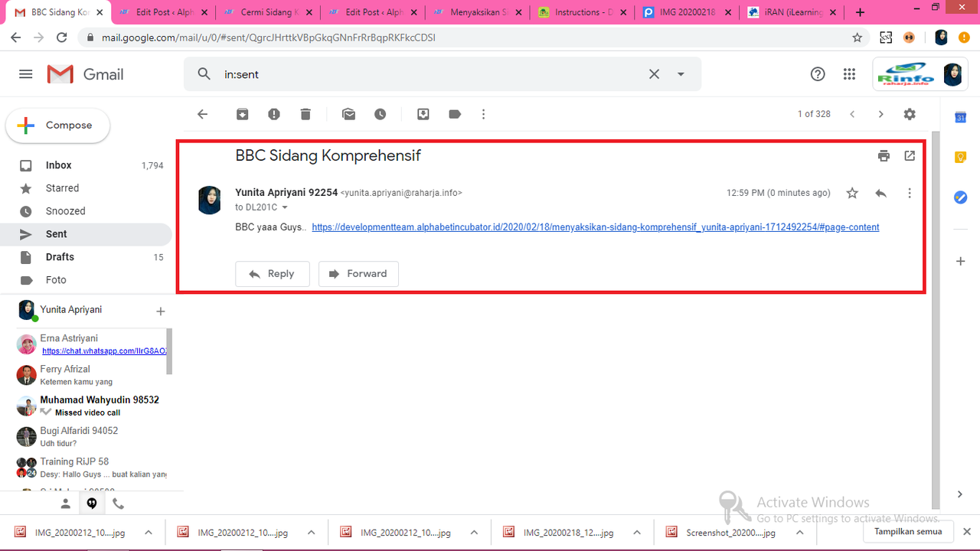Open Gmail support help icon

[818, 74]
